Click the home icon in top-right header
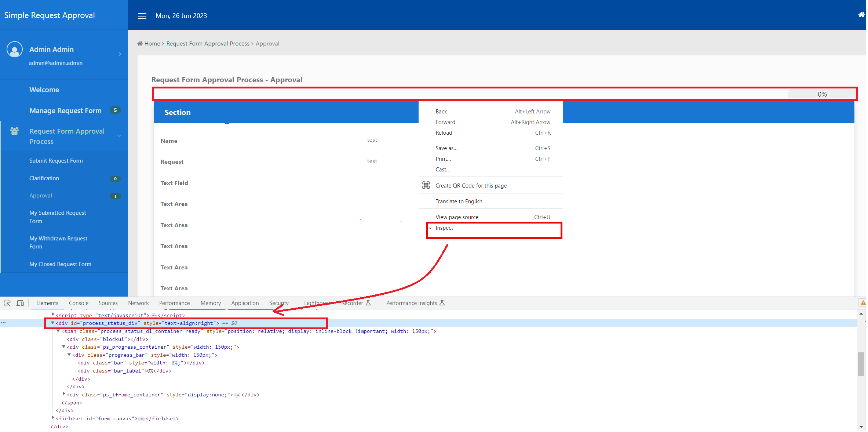868x432 pixels. click(x=861, y=15)
